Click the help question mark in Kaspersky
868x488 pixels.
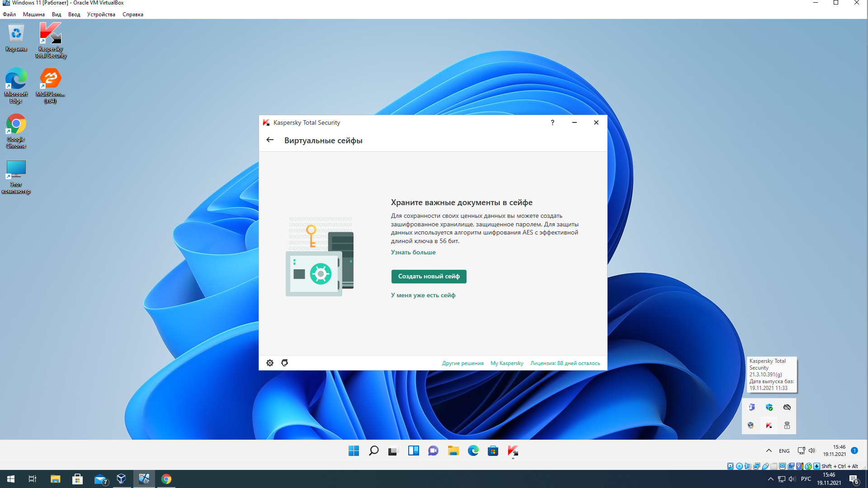[x=552, y=122]
